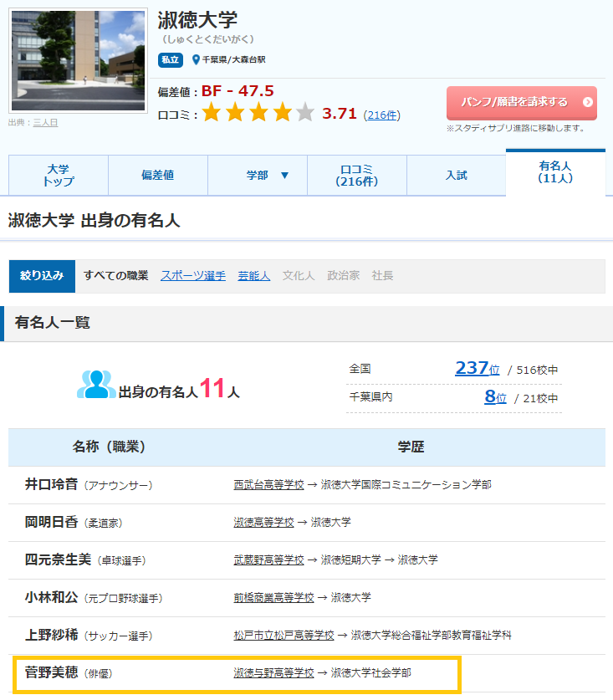Click the arrow icon on パンフ request button
613x700 pixels.
[x=588, y=102]
